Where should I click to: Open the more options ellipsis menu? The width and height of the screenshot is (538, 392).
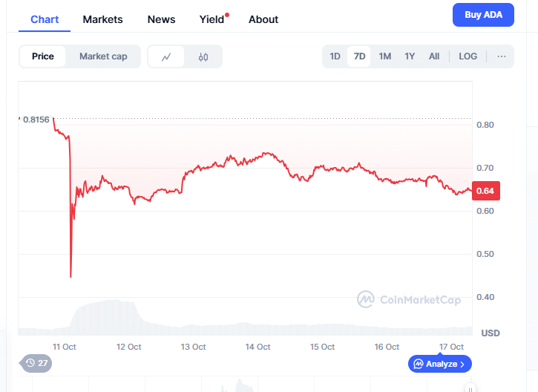click(502, 56)
